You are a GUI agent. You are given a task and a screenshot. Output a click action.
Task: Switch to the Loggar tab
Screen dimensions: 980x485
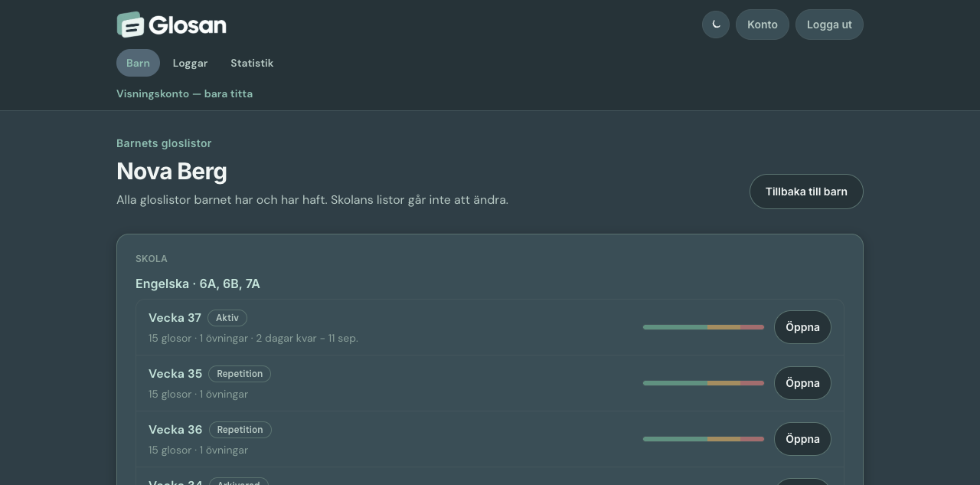click(x=190, y=63)
